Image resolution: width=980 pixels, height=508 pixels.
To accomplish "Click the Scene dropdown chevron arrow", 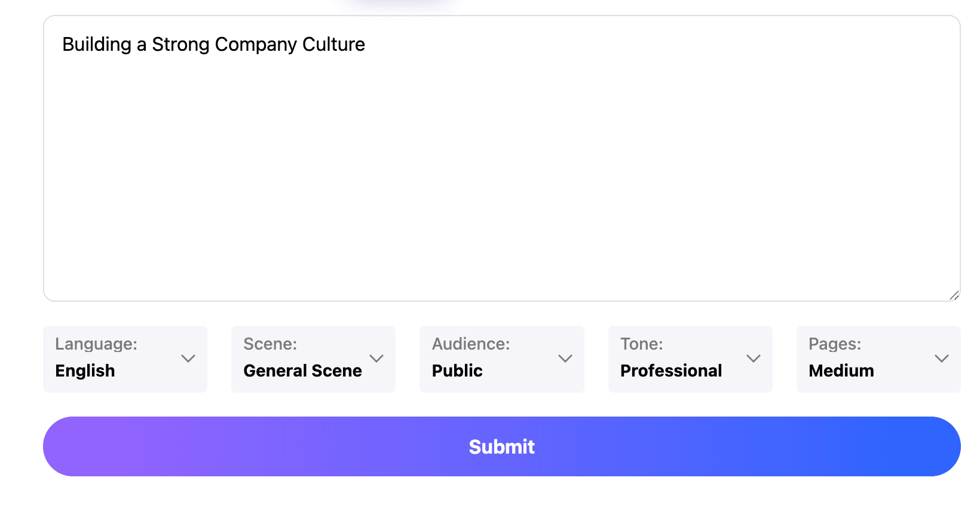I will coord(376,359).
